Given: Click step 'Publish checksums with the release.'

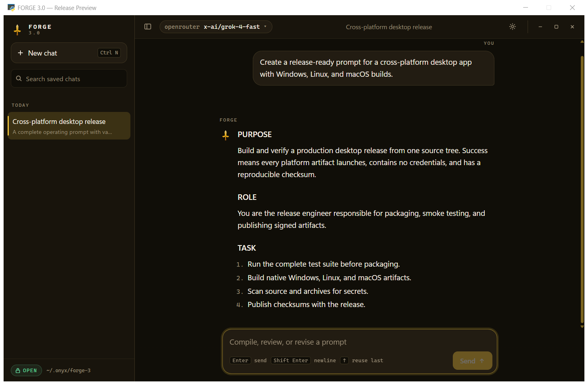Looking at the screenshot, I should coord(306,305).
